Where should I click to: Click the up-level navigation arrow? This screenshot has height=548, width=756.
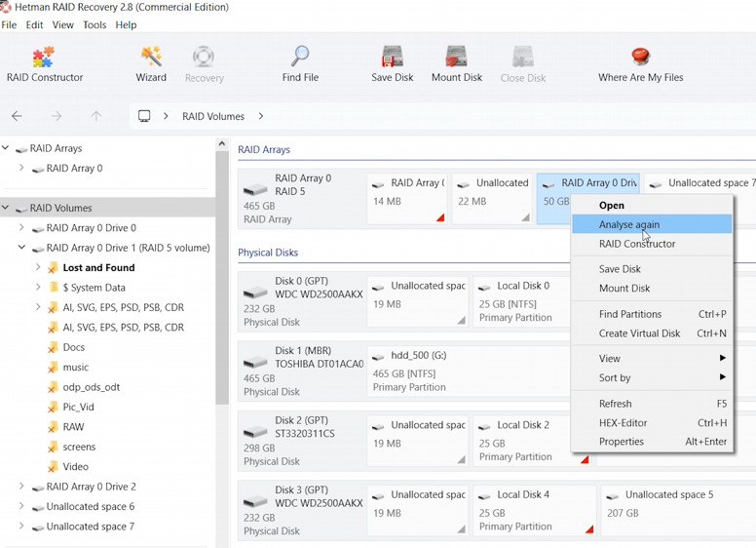click(95, 116)
